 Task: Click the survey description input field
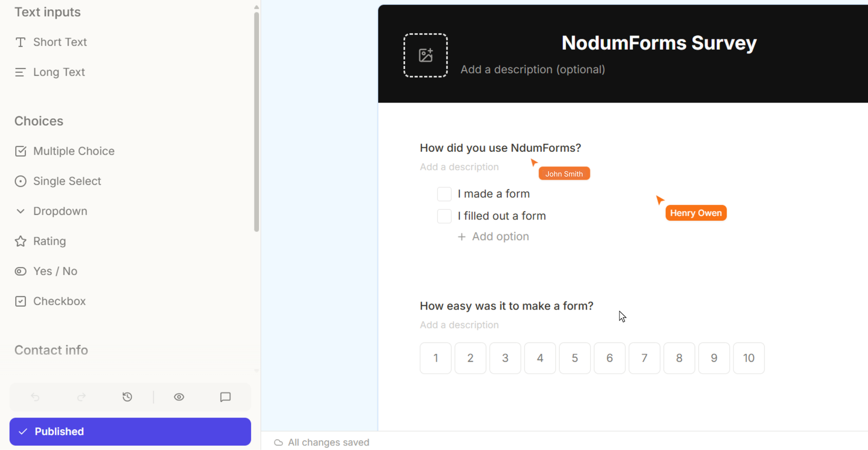[533, 69]
